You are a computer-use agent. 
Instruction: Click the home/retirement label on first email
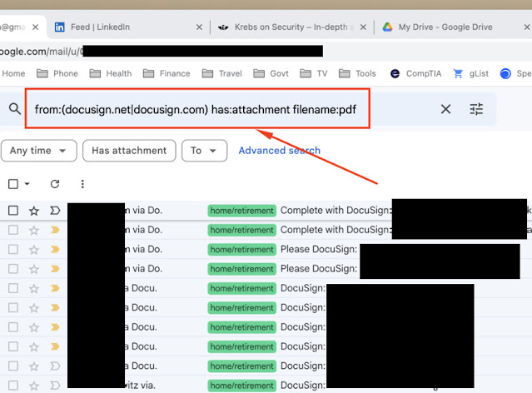(242, 211)
